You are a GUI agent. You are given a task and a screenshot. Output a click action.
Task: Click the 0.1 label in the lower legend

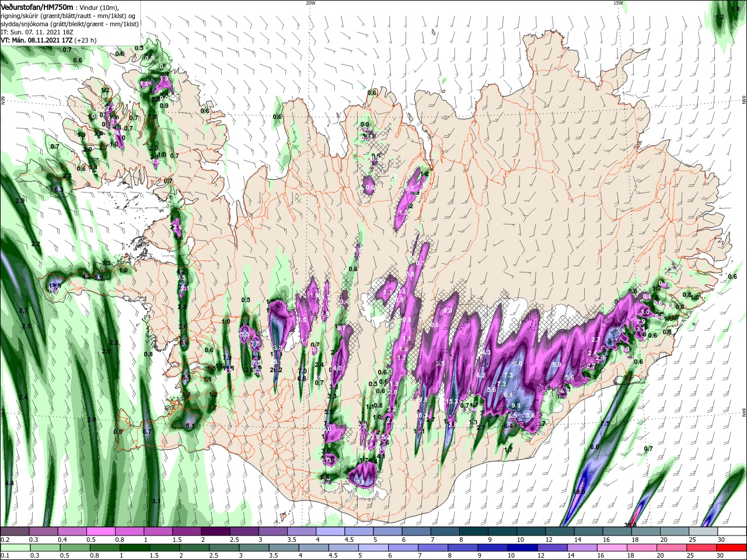[x=5, y=555]
